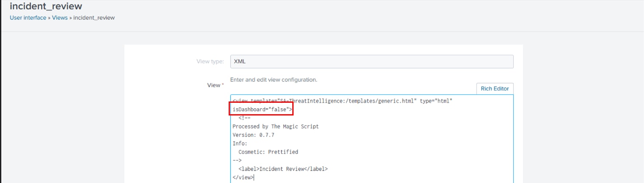Click the --> comment closing line
The image size is (644, 183).
coord(237,160)
